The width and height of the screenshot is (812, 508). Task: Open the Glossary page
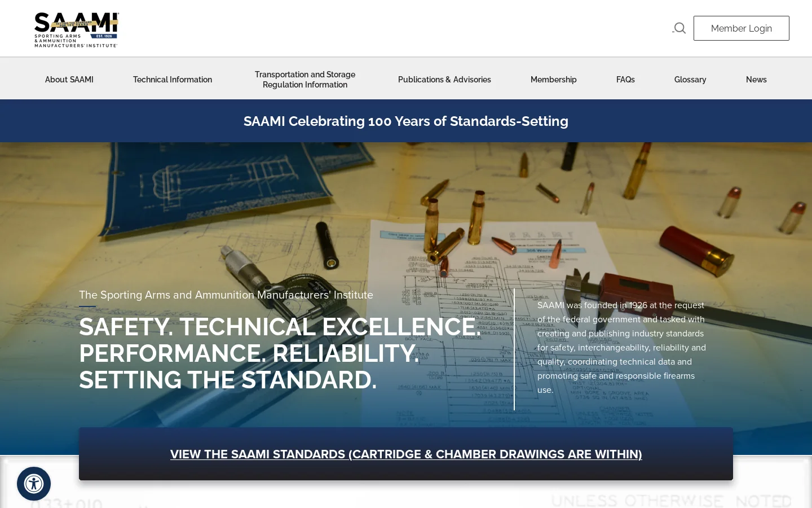tap(690, 80)
